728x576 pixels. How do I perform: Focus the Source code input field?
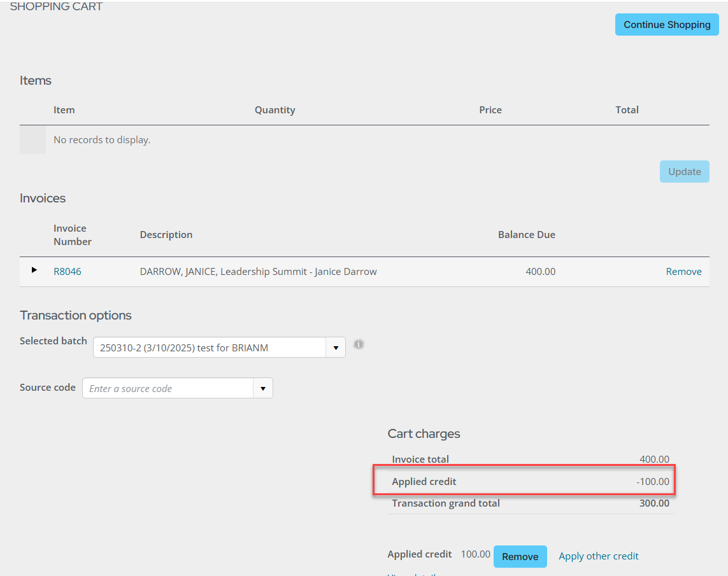point(168,389)
